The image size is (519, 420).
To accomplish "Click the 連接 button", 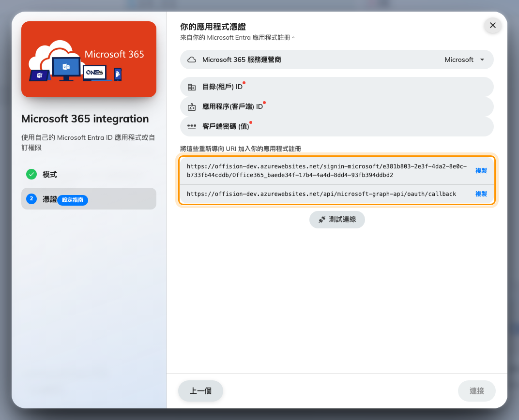I will (476, 391).
